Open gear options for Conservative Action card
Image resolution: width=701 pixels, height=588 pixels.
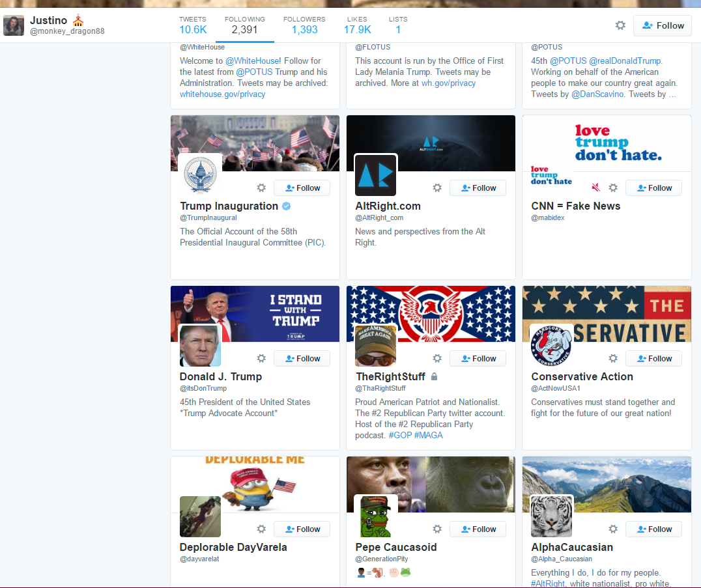614,359
